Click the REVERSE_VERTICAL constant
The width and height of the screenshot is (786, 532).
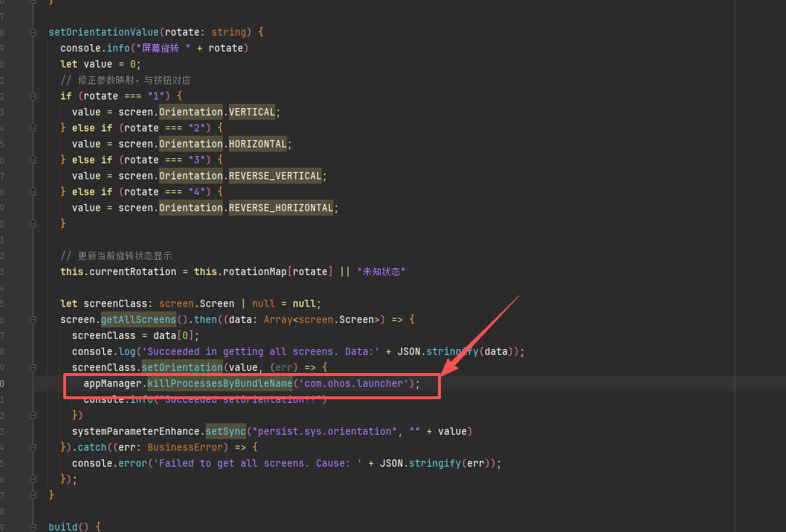pyautogui.click(x=275, y=176)
